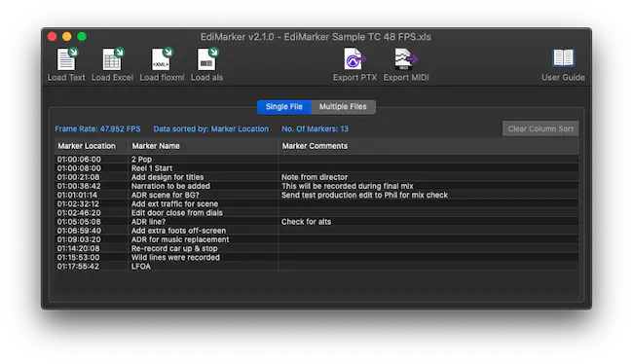Screen dimensions: 633x364
Task: Select the 'Reel 1 Start' marker name
Action: point(152,168)
